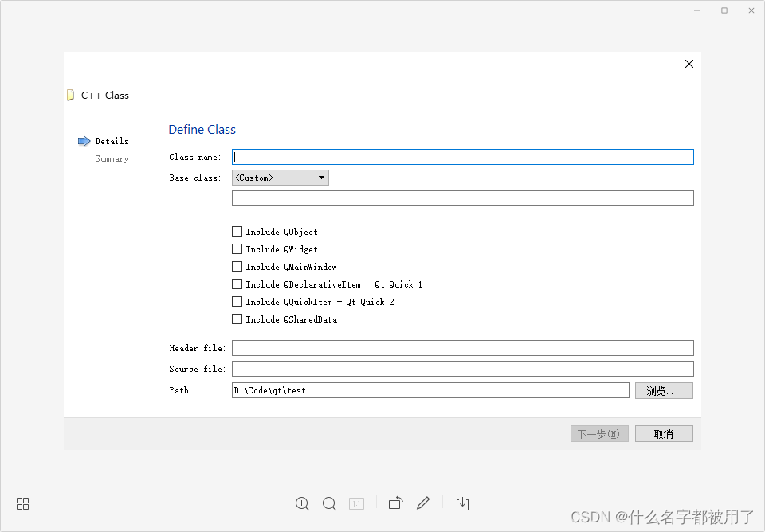765x532 pixels.
Task: Open the edit pencil tool
Action: 423,503
